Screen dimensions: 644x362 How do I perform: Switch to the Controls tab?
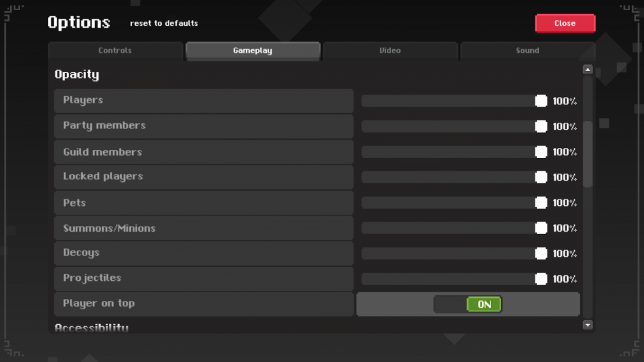click(115, 50)
